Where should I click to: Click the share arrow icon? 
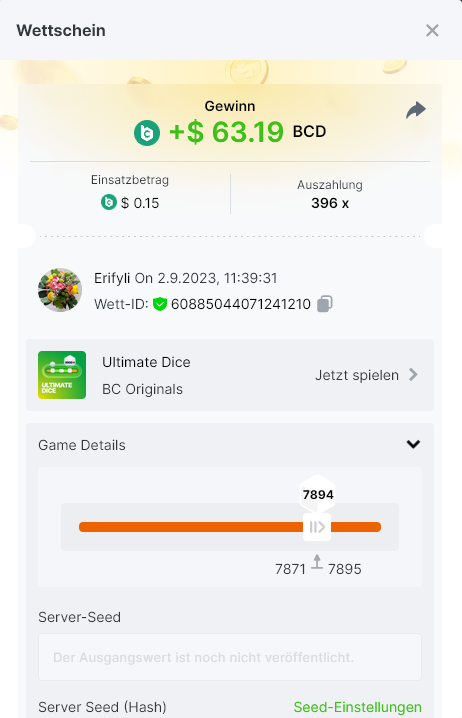pos(416,110)
